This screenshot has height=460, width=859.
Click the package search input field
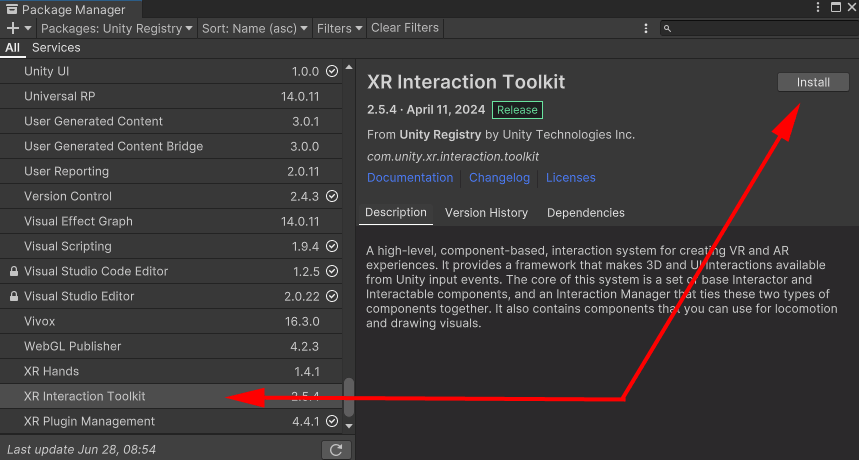760,29
